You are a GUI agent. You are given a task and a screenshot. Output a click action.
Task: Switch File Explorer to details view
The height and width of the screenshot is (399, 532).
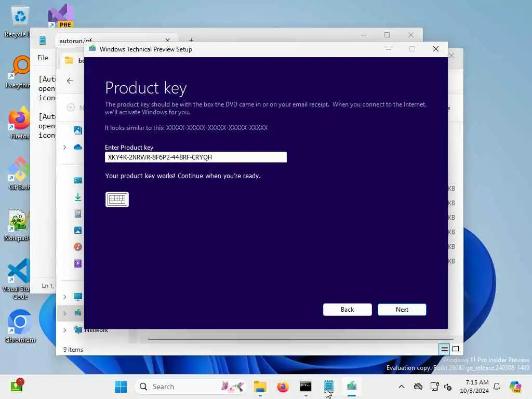click(445, 349)
